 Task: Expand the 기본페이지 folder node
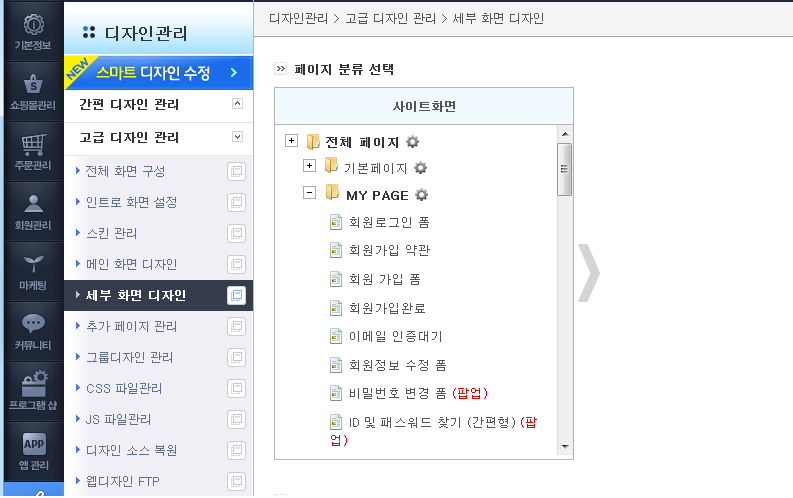pos(310,166)
